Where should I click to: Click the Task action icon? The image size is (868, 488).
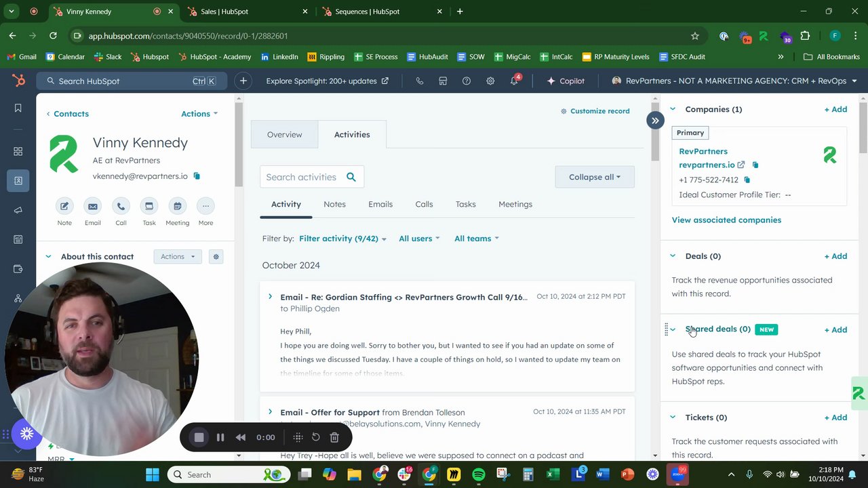[x=149, y=206]
